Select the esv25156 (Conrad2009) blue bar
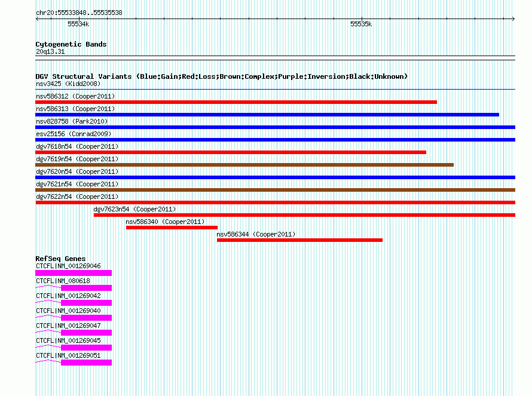 click(275, 140)
